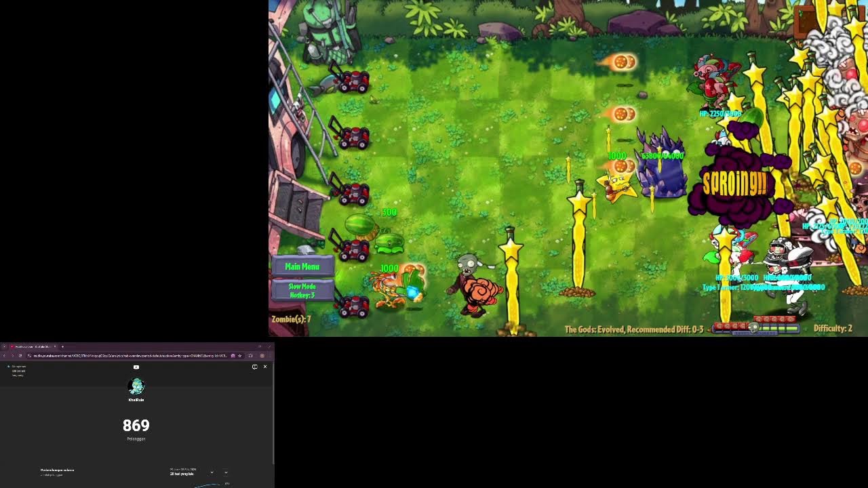Viewport: 868px width, 488px height.
Task: Close the subscriber count overlay
Action: pyautogui.click(x=265, y=367)
